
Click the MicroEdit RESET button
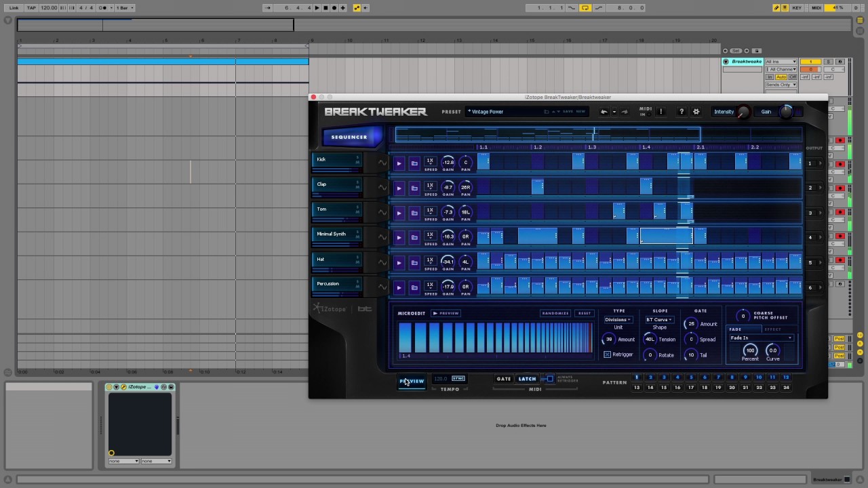[584, 313]
